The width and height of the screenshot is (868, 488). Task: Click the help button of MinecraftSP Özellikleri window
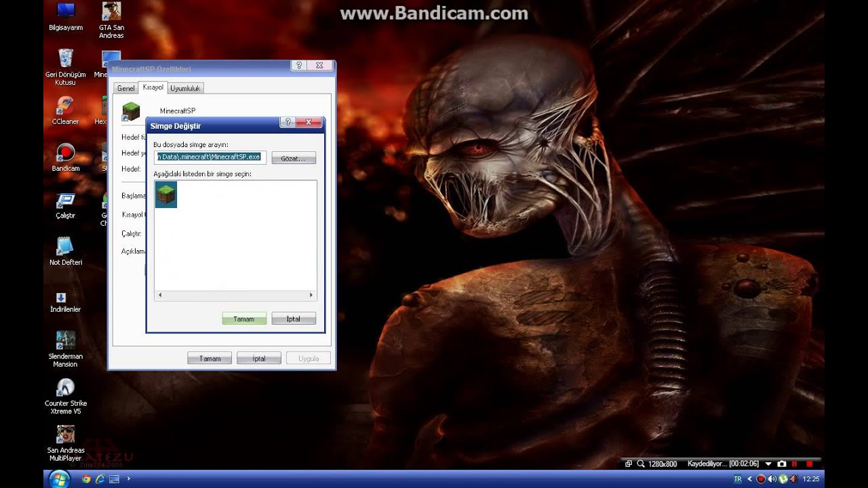[x=300, y=66]
